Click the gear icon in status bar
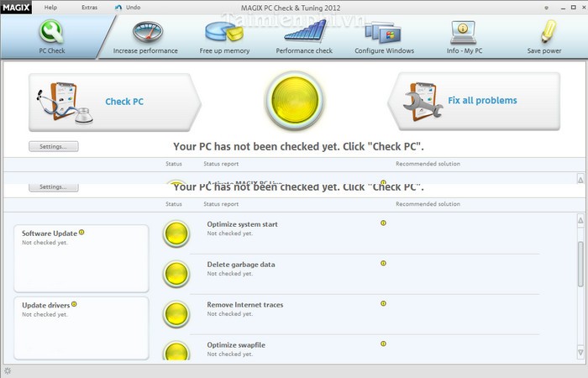 8,371
